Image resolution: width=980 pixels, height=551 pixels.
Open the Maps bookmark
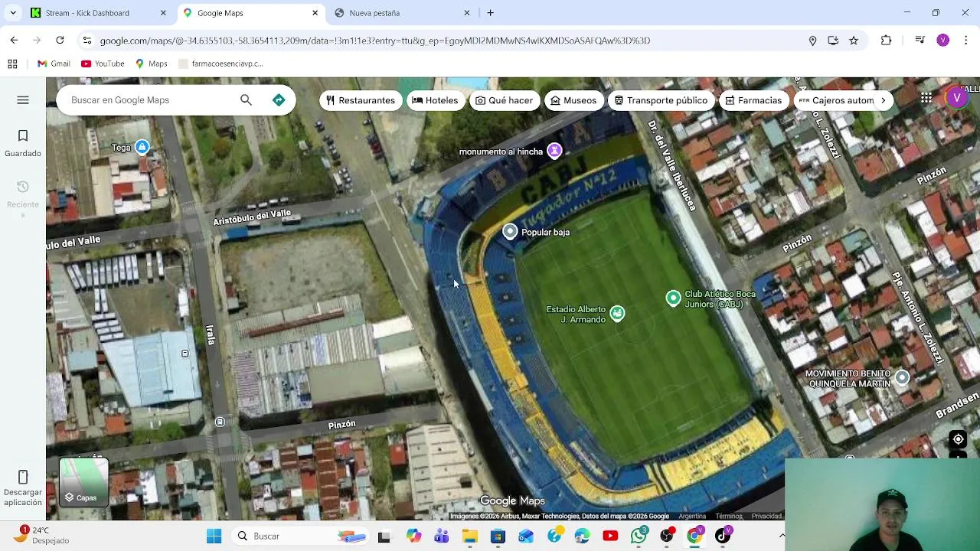(151, 64)
